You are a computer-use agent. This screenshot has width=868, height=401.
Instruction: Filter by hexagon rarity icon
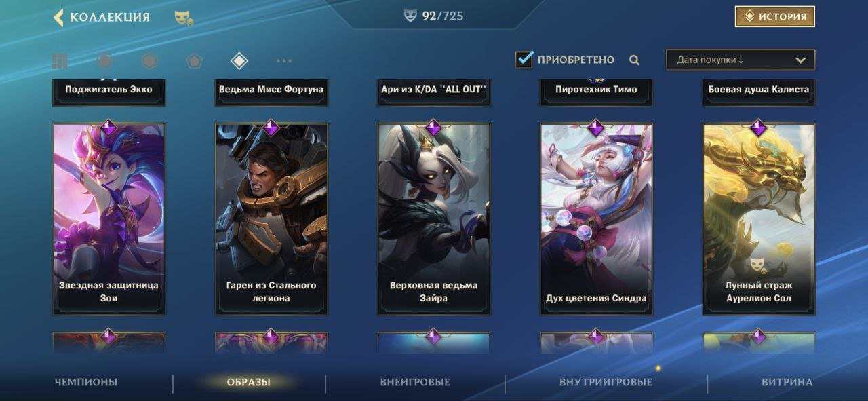tap(149, 61)
